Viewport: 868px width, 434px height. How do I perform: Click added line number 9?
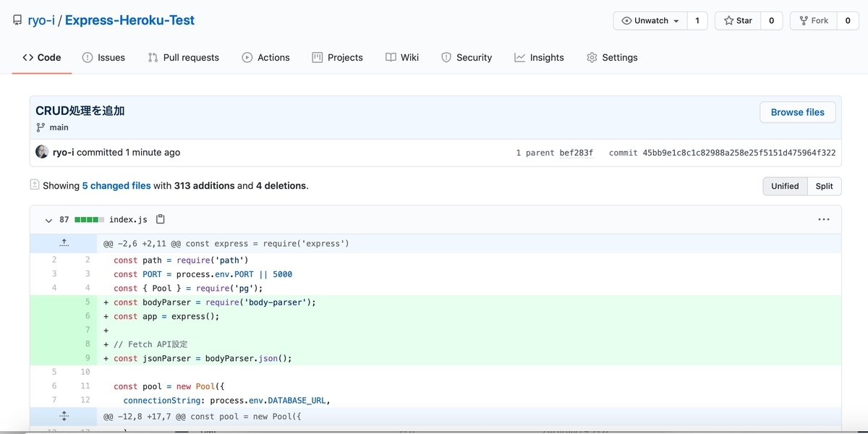click(88, 358)
